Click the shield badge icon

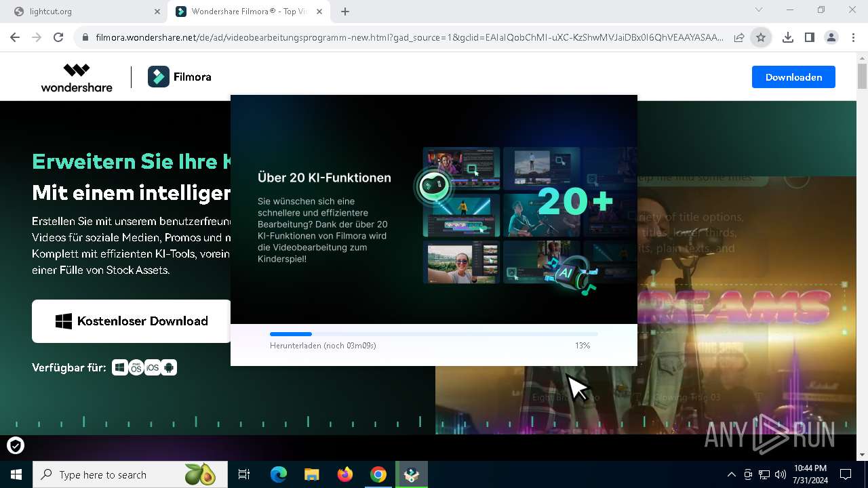coord(15,445)
